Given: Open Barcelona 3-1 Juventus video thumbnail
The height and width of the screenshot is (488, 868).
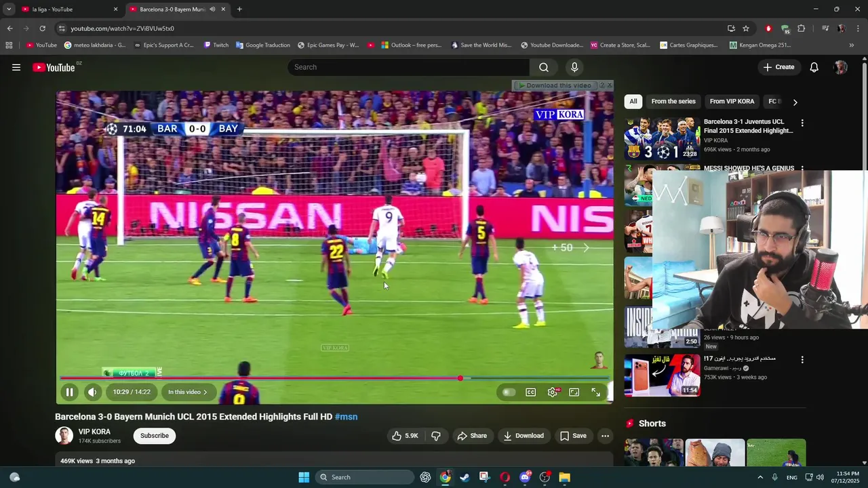Looking at the screenshot, I should pyautogui.click(x=662, y=138).
